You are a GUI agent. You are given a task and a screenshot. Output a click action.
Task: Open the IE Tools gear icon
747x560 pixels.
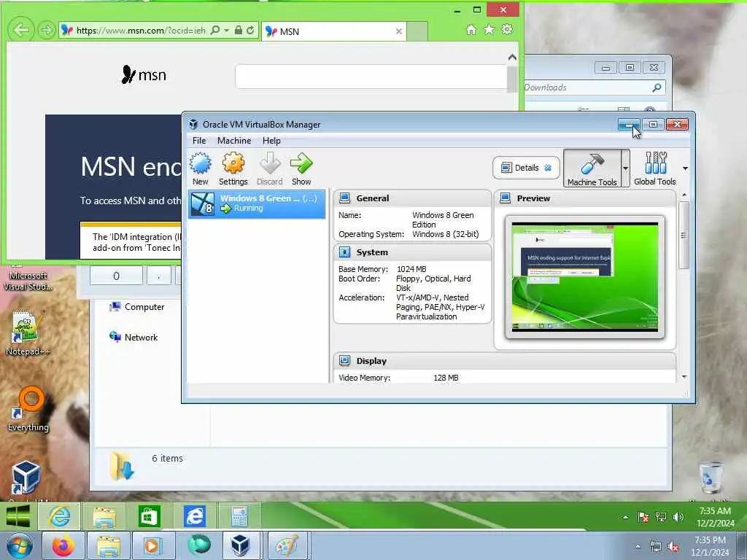(508, 29)
